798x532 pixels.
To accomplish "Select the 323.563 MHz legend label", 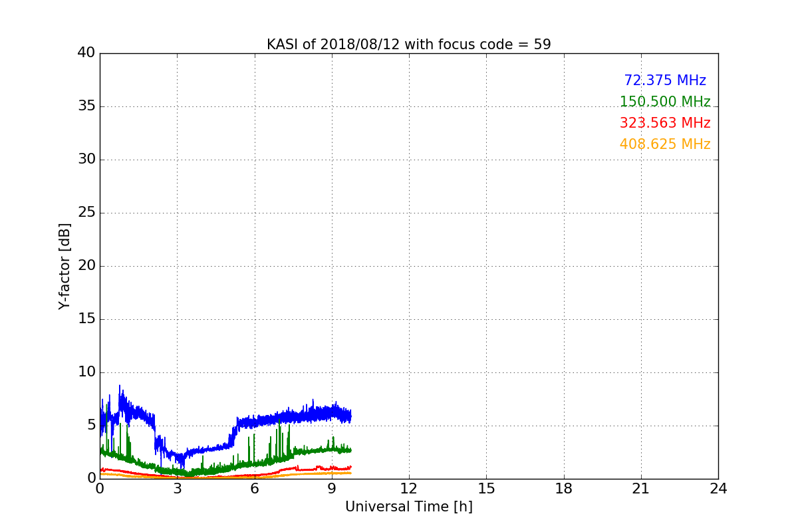I will [665, 123].
